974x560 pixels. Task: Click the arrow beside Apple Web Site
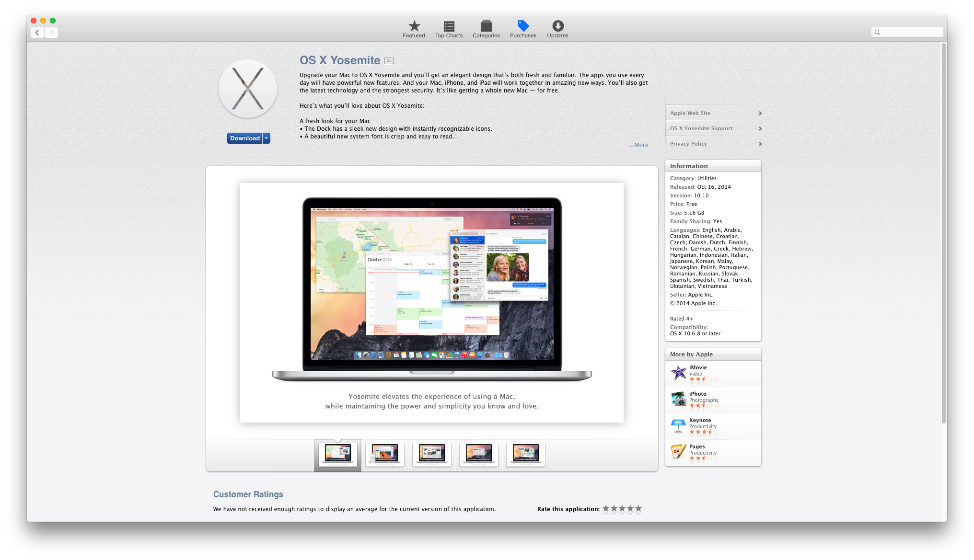point(760,113)
